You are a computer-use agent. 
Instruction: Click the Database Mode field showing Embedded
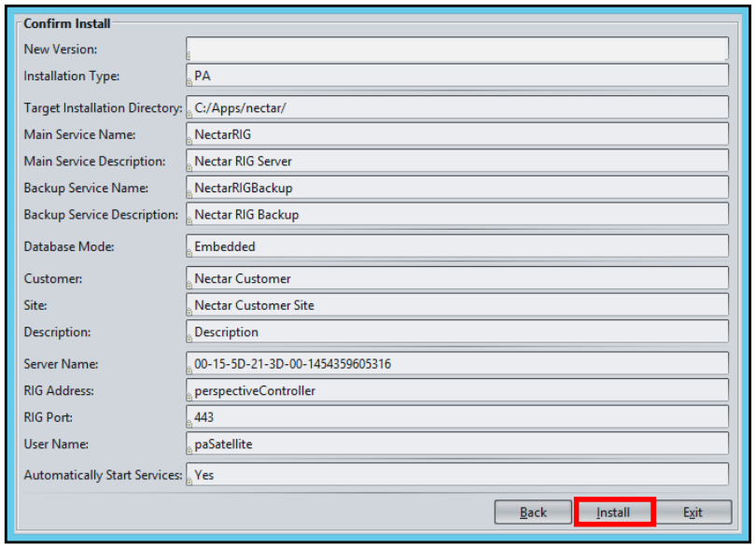tap(457, 246)
